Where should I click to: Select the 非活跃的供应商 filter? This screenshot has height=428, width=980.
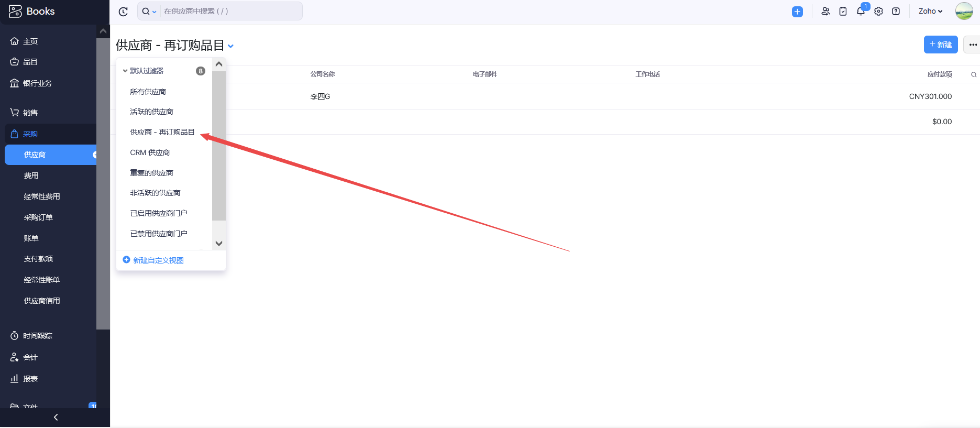[155, 193]
